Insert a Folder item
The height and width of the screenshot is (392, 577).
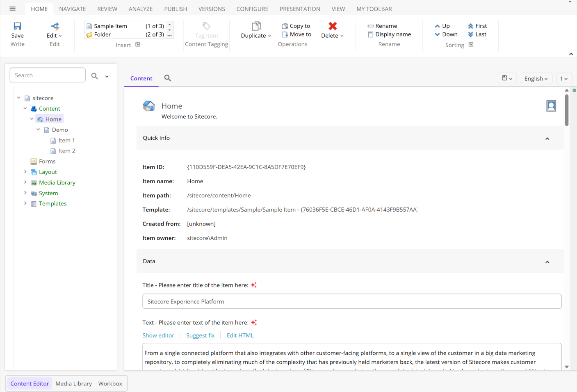(125, 34)
